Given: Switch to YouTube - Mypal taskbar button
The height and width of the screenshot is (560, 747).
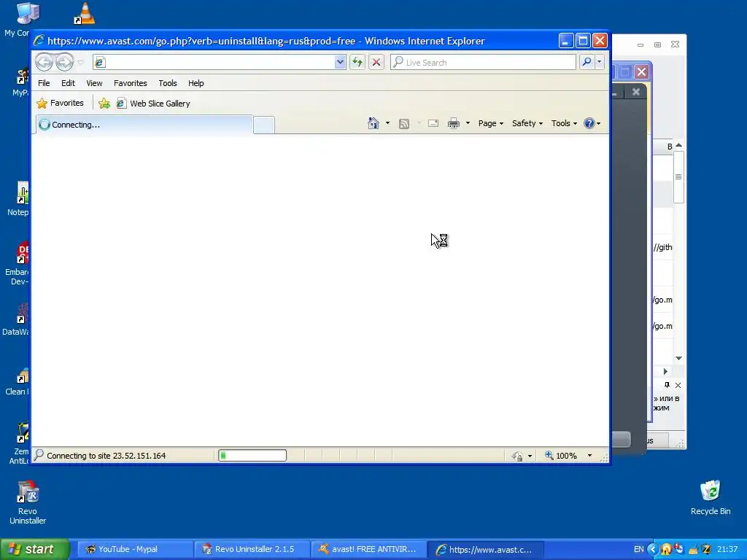Looking at the screenshot, I should 135,549.
